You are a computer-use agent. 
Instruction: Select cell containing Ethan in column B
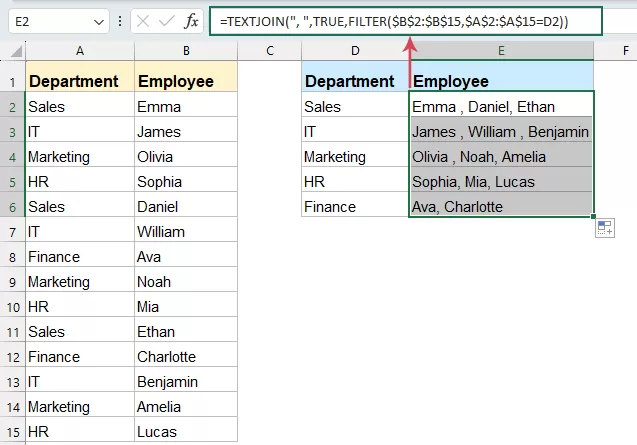click(186, 330)
